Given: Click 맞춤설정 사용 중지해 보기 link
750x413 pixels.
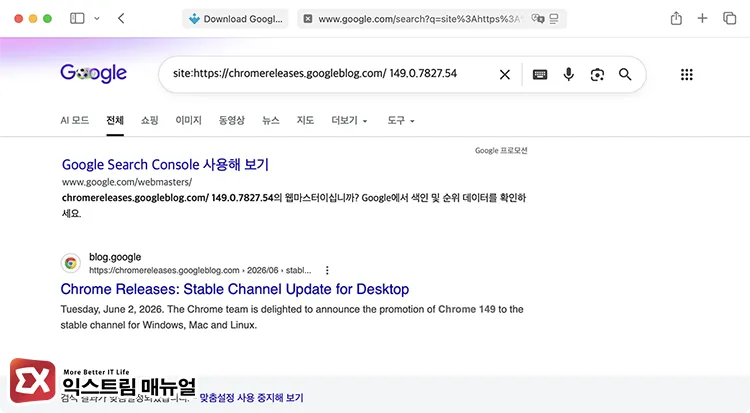Looking at the screenshot, I should pyautogui.click(x=251, y=398).
